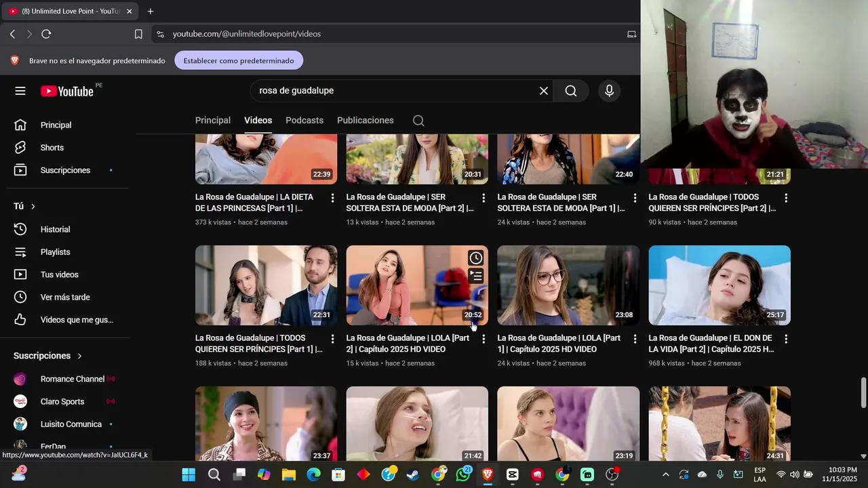Open options menu for LA DIETA DE LAS PRINCESAS video

pyautogui.click(x=332, y=198)
